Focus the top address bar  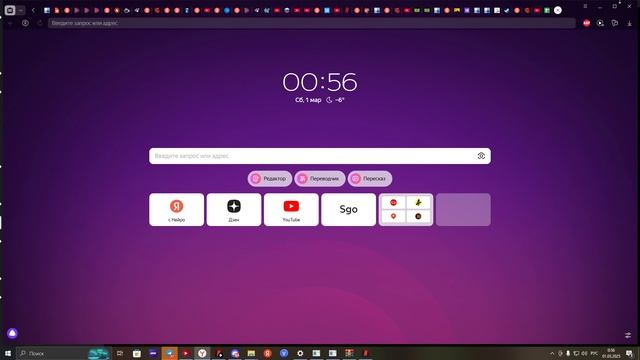(312, 23)
